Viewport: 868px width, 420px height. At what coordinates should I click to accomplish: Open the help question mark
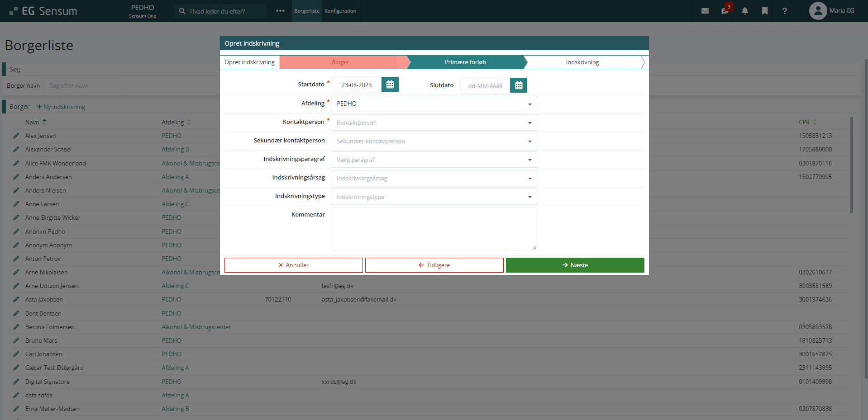784,11
